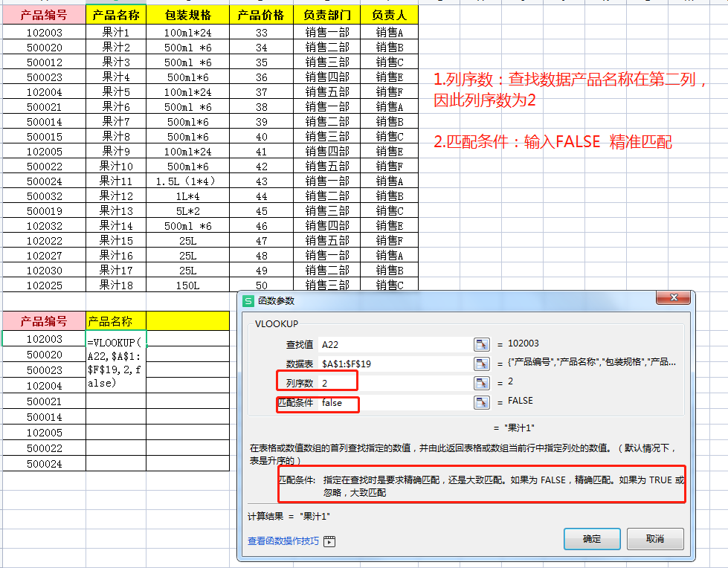The height and width of the screenshot is (568, 728).
Task: Click the 查找值 input field containing A22
Action: [396, 344]
